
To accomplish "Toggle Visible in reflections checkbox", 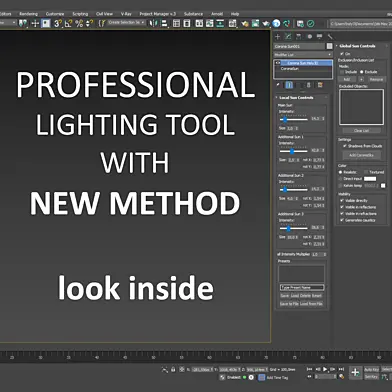I will 342,207.
